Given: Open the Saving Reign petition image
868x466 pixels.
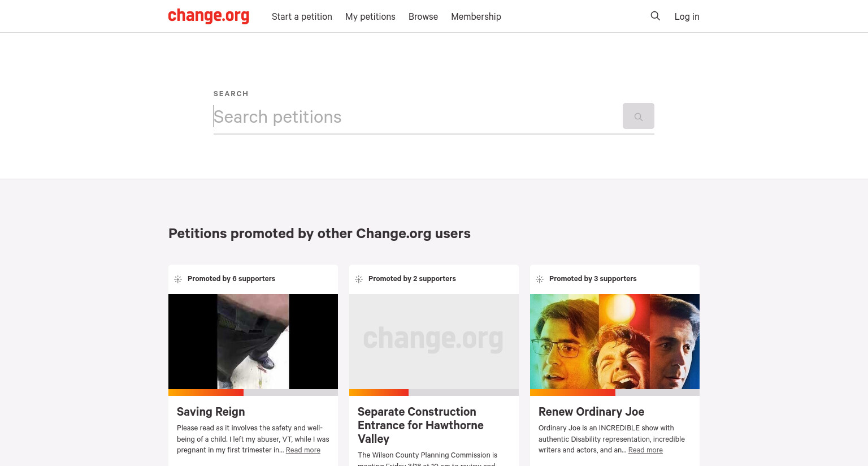Looking at the screenshot, I should (x=253, y=342).
